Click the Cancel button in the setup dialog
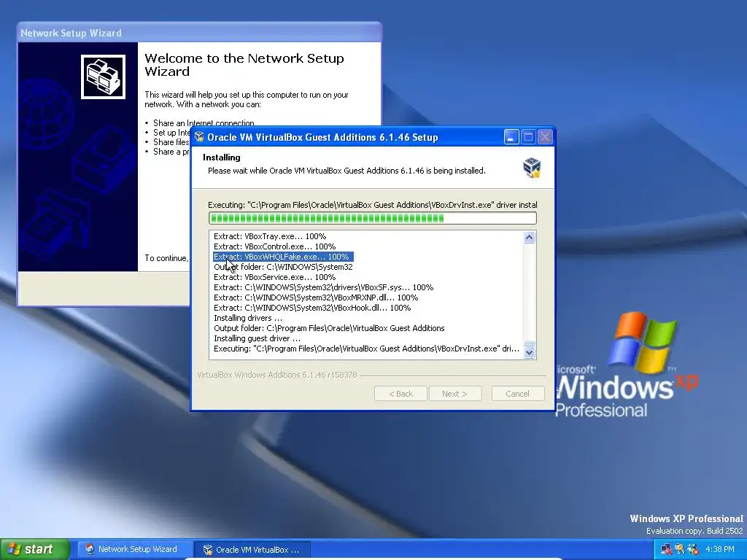Image resolution: width=747 pixels, height=560 pixels. (517, 394)
